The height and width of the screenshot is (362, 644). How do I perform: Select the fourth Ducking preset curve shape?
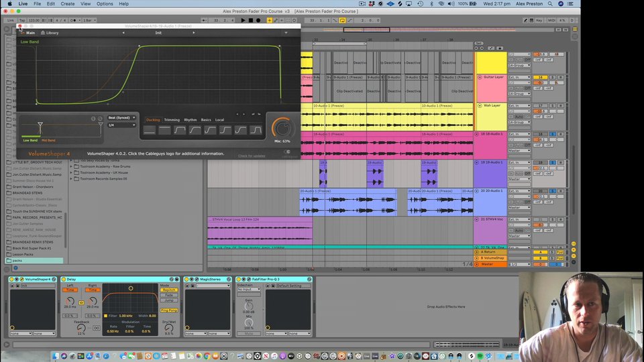(195, 131)
